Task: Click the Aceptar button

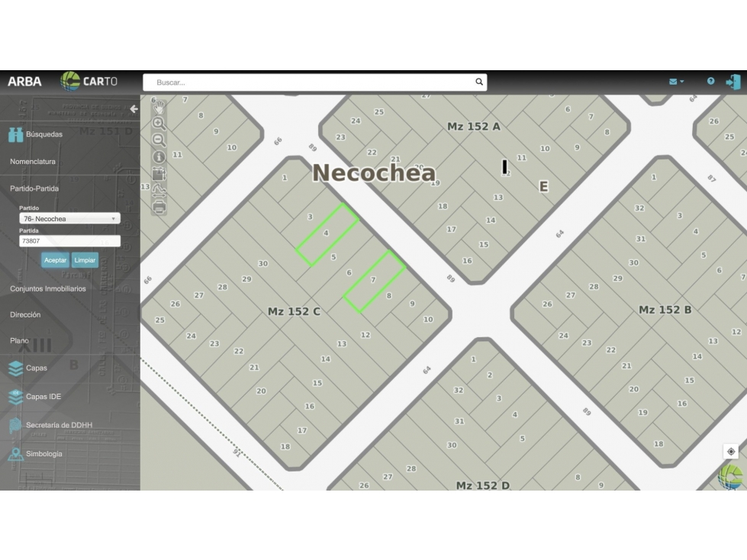Action: click(55, 260)
